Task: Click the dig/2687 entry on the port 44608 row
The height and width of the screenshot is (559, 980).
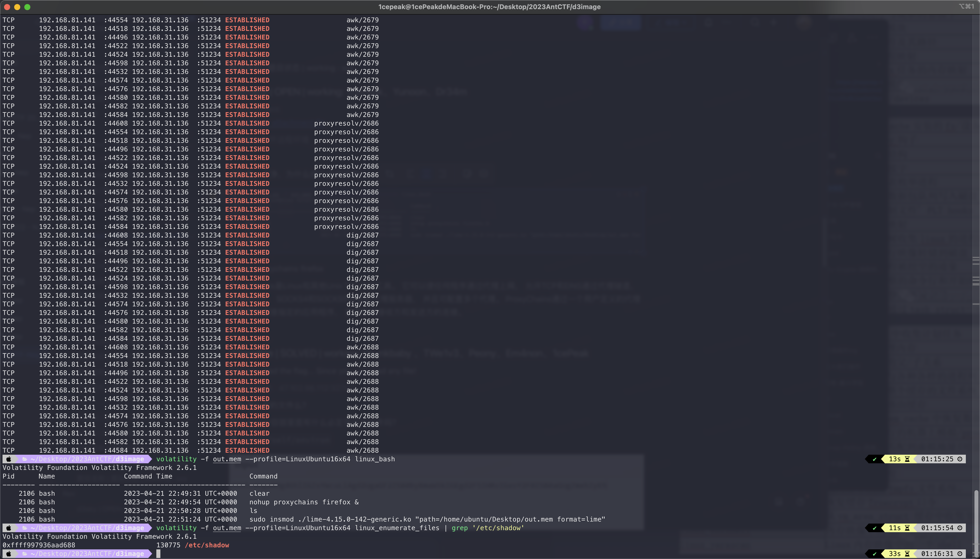Action: coord(363,235)
